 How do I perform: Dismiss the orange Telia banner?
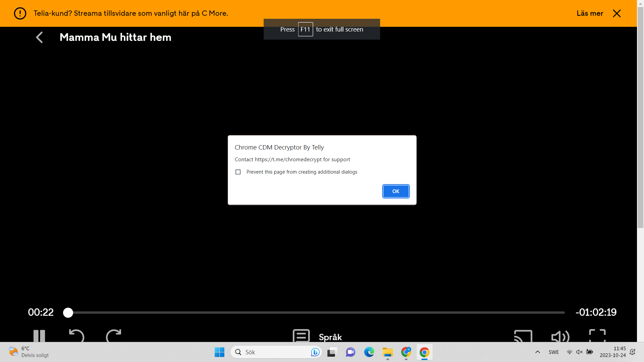point(616,13)
